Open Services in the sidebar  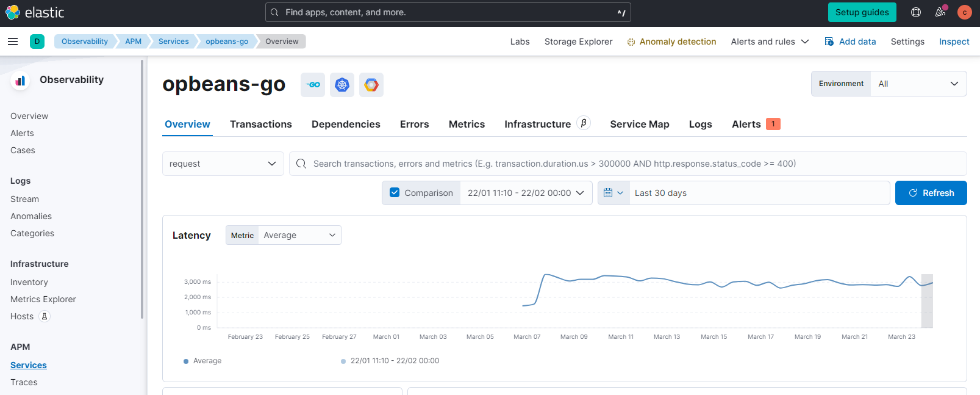(29, 365)
